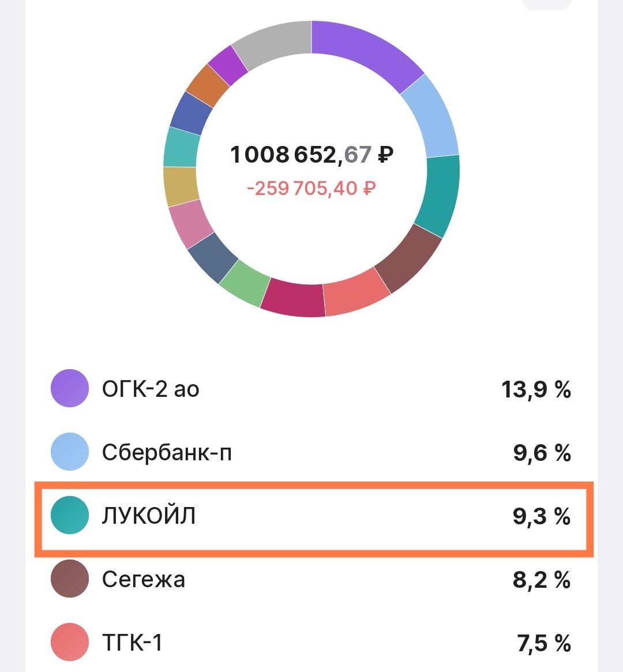Screen dimensions: 623x672
Task: Tap the teal ЛУКОЙЛ legend dot
Action: tap(69, 516)
